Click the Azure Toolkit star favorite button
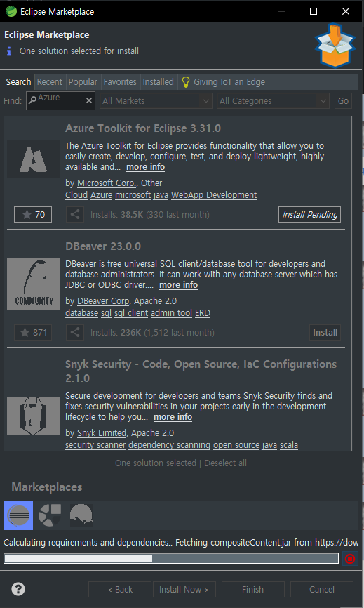The image size is (364, 608). coord(33,214)
